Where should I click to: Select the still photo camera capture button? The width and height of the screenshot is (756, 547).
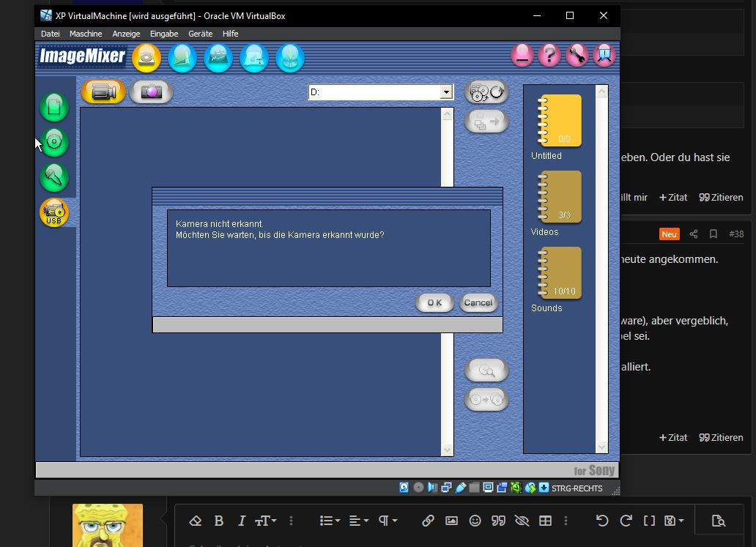(151, 92)
